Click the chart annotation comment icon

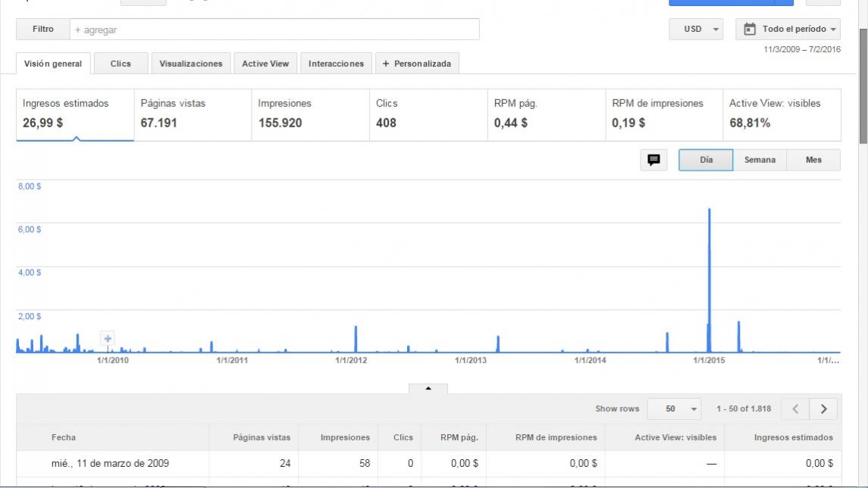pos(653,160)
